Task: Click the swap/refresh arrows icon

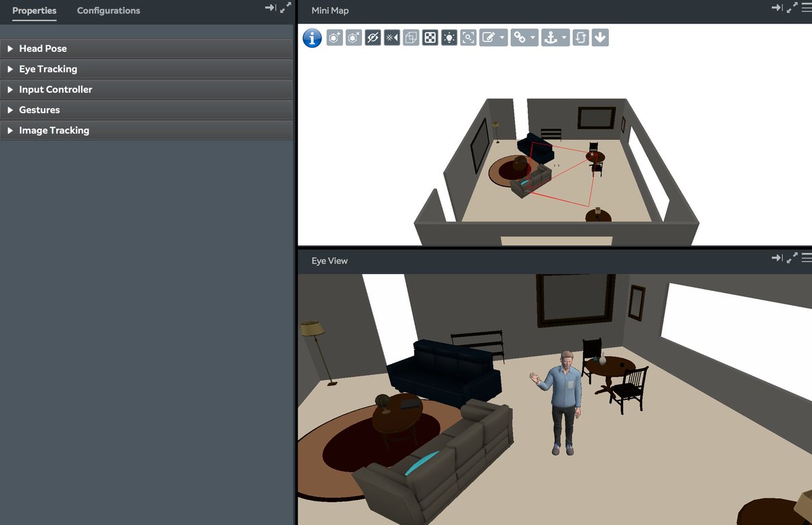Action: pyautogui.click(x=581, y=38)
